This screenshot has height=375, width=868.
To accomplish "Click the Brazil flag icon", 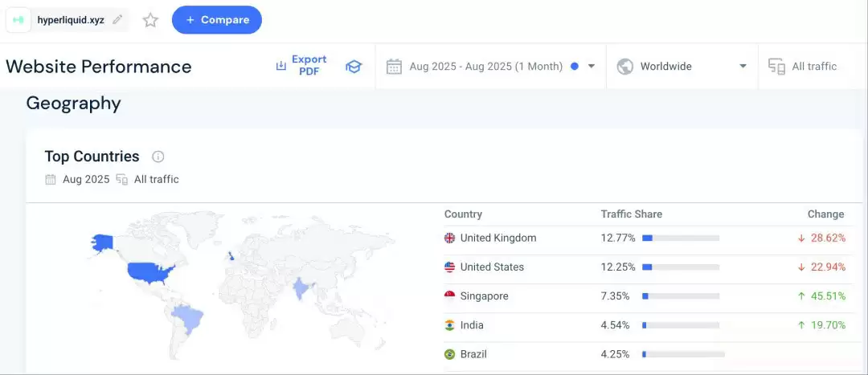I will click(x=449, y=354).
